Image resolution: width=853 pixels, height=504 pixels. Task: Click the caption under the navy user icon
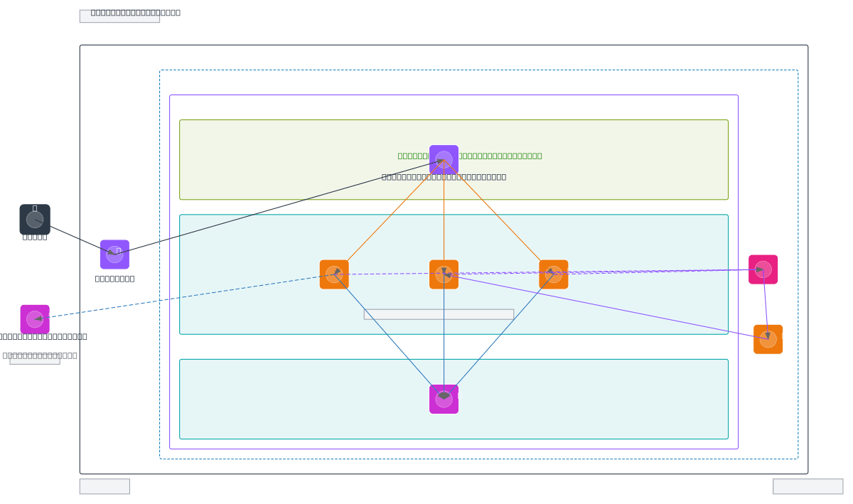pyautogui.click(x=35, y=237)
